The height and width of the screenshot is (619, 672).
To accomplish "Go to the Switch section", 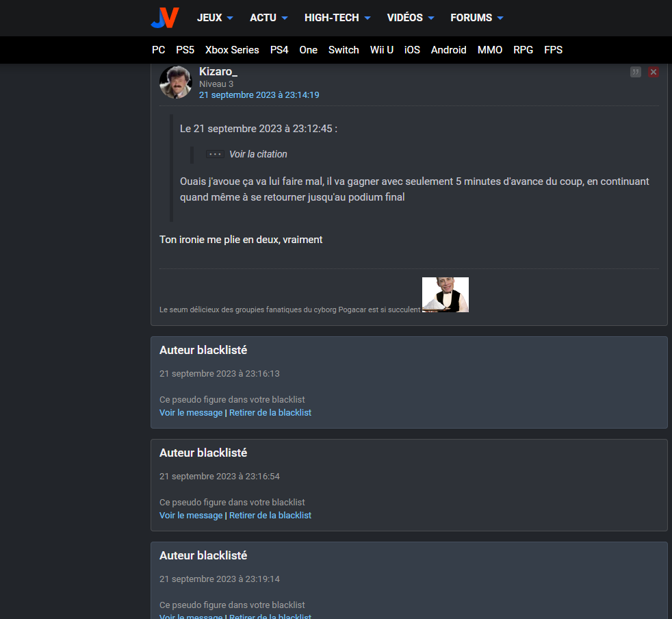I will [344, 50].
